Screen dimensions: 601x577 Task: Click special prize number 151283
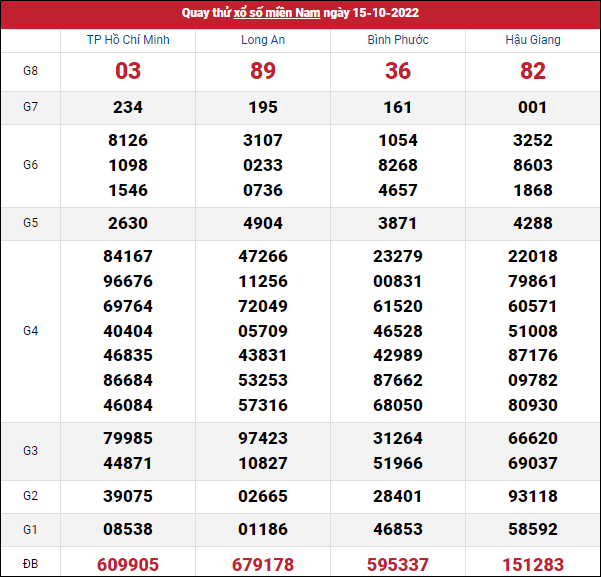[533, 564]
